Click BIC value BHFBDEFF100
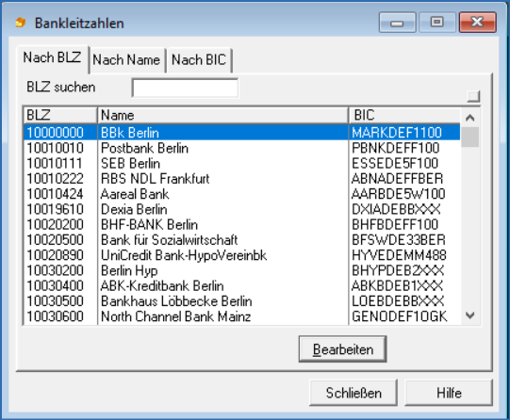 click(x=395, y=224)
